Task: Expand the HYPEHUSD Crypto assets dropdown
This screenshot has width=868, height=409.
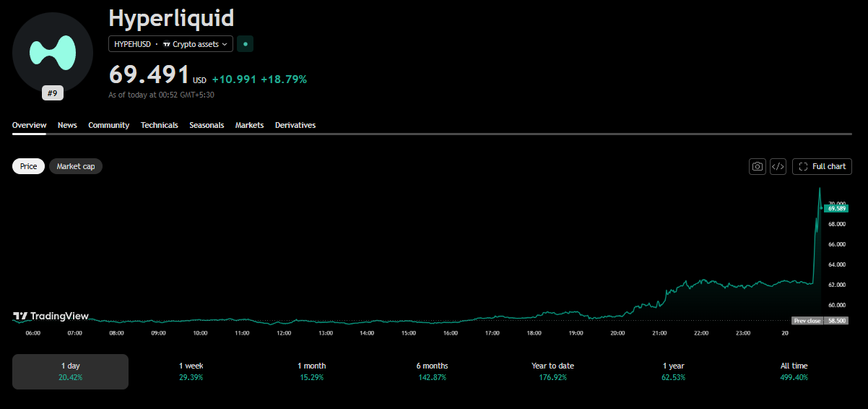Action: point(171,44)
